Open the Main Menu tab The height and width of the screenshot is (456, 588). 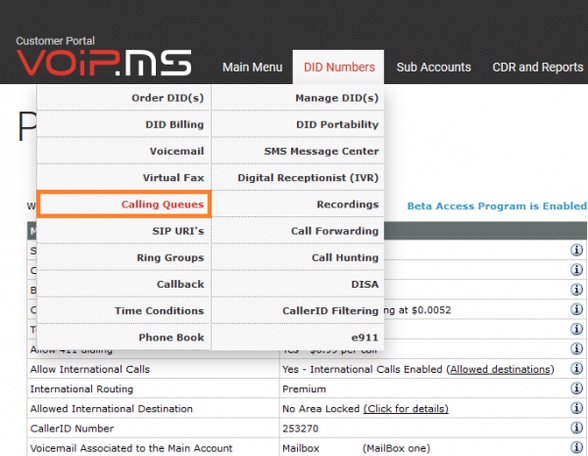[252, 67]
